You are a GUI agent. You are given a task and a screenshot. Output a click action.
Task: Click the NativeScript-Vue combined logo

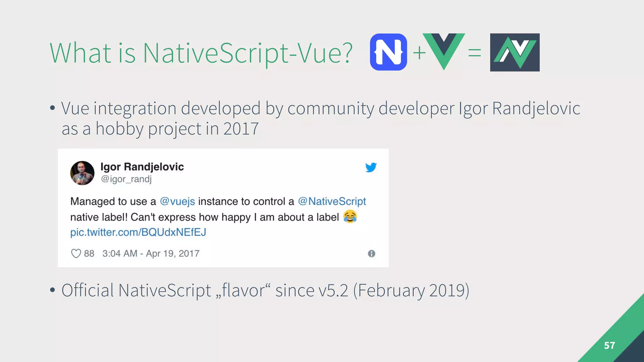click(x=515, y=52)
